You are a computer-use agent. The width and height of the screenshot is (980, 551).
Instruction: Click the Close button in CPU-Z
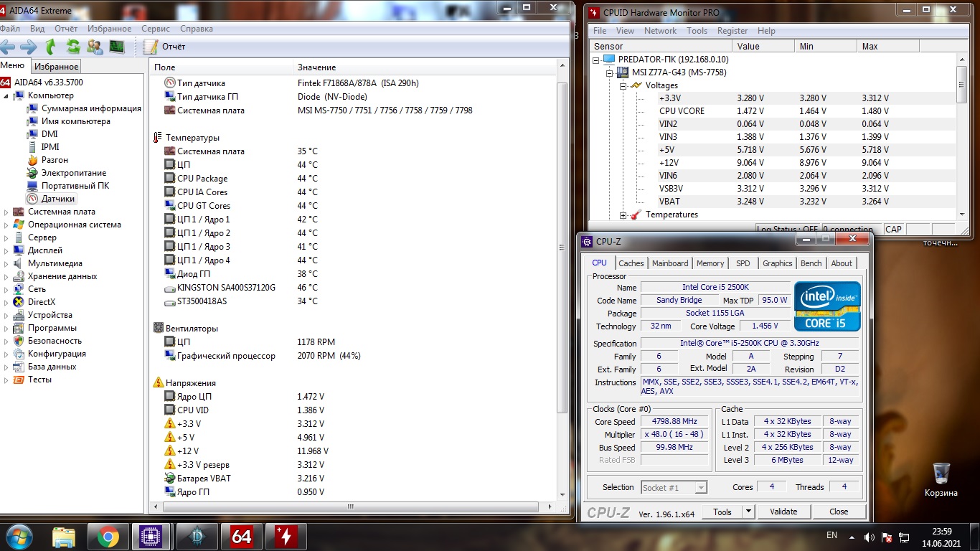pos(839,512)
